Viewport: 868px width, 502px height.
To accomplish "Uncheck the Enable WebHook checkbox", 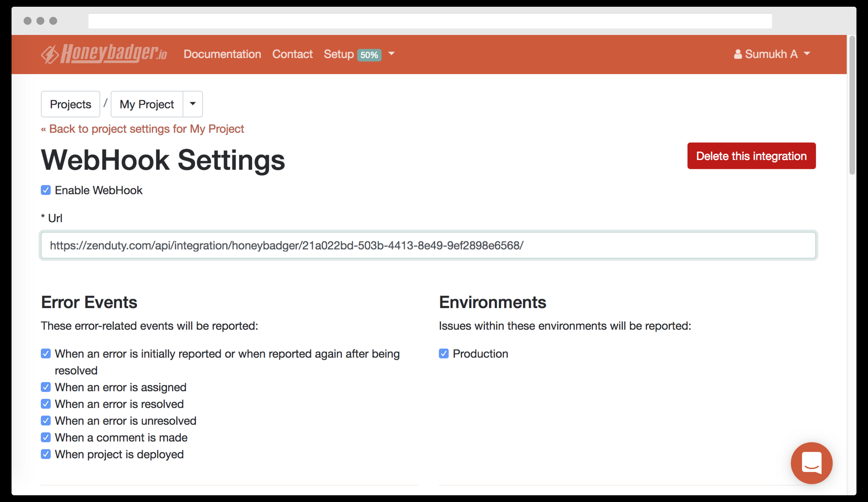I will tap(46, 190).
